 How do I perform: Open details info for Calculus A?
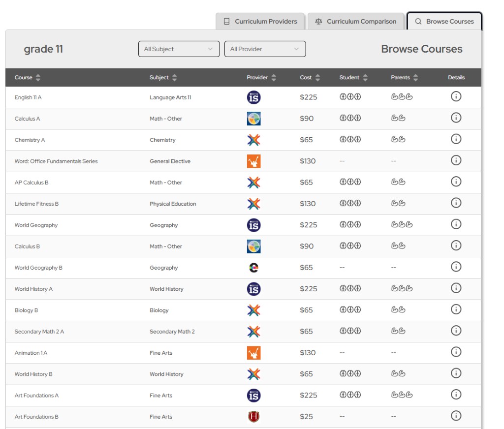coord(456,118)
